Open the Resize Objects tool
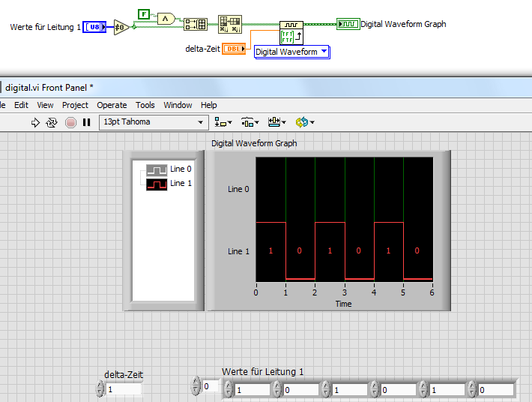Image resolution: width=532 pixels, height=402 pixels. click(x=276, y=122)
